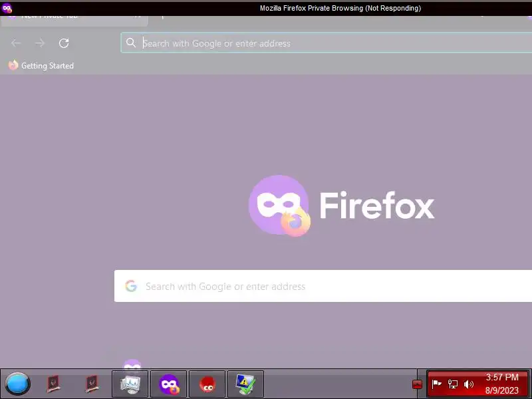This screenshot has width=532, height=399.
Task: Click the Google search box on the page
Action: click(323, 286)
